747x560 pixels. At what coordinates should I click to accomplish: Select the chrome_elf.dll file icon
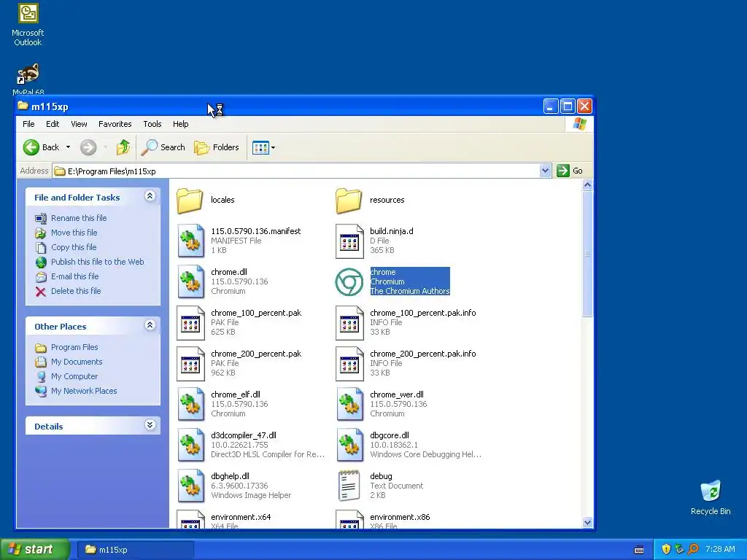click(x=190, y=404)
